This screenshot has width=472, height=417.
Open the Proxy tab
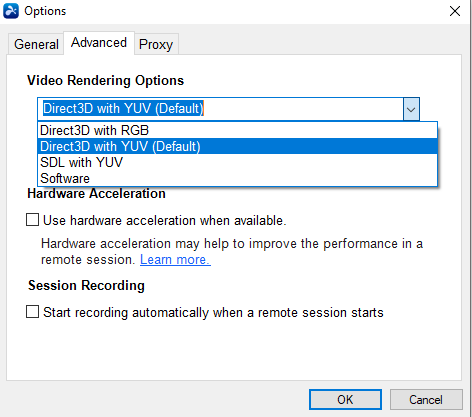coord(156,44)
